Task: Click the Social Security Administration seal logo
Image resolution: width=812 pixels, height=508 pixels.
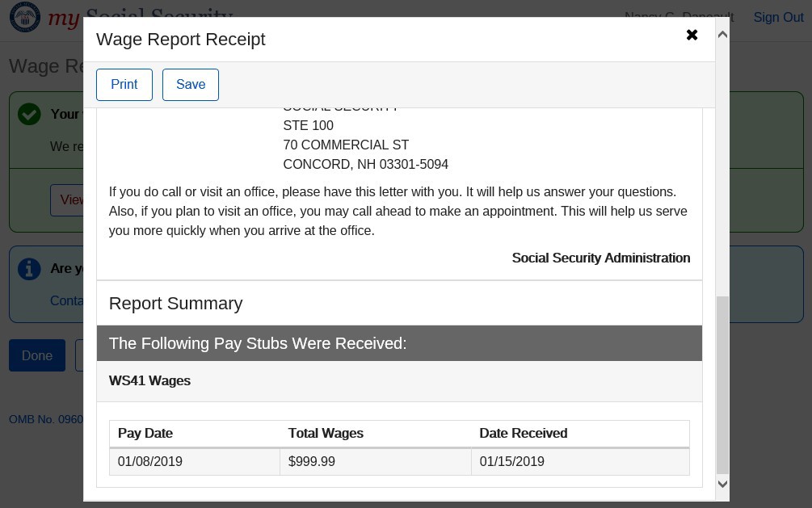Action: [25, 17]
